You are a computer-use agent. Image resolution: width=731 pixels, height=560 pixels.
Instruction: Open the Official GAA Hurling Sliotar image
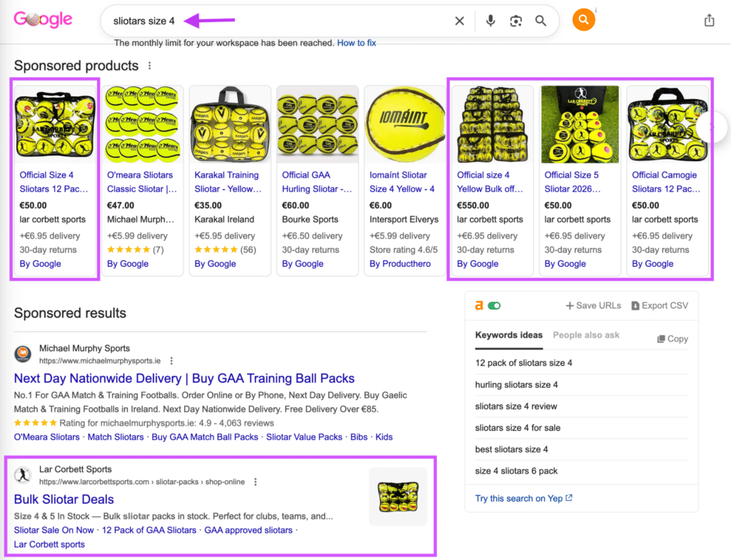(318, 124)
